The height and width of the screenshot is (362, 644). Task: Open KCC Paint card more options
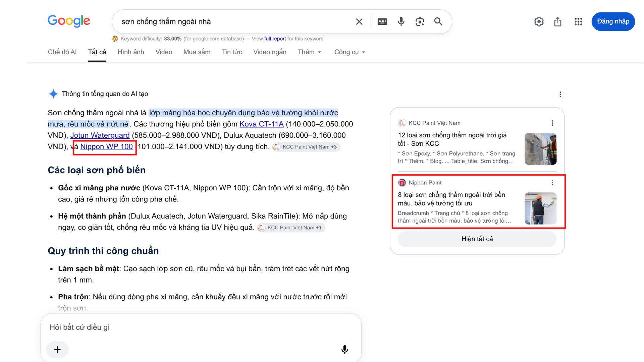click(552, 123)
